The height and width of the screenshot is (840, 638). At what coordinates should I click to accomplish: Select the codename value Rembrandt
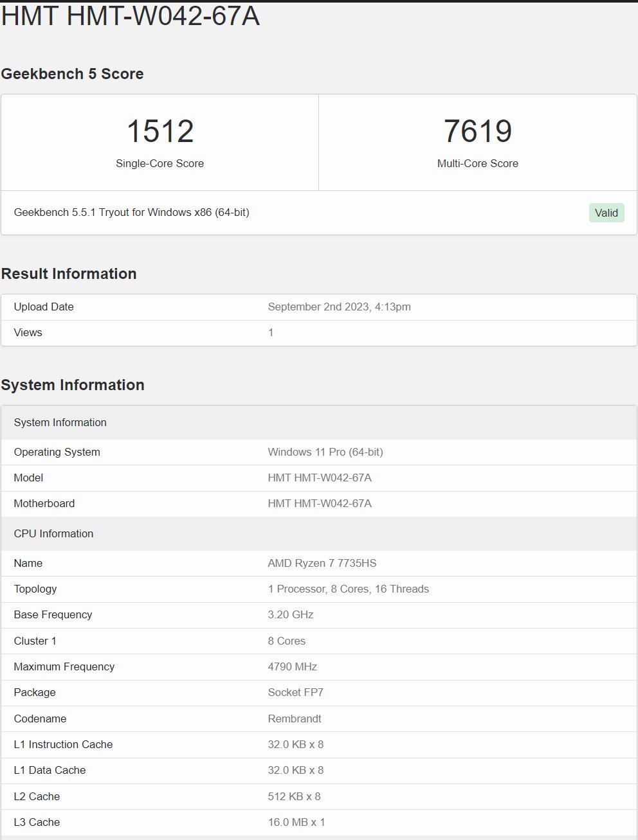point(295,719)
